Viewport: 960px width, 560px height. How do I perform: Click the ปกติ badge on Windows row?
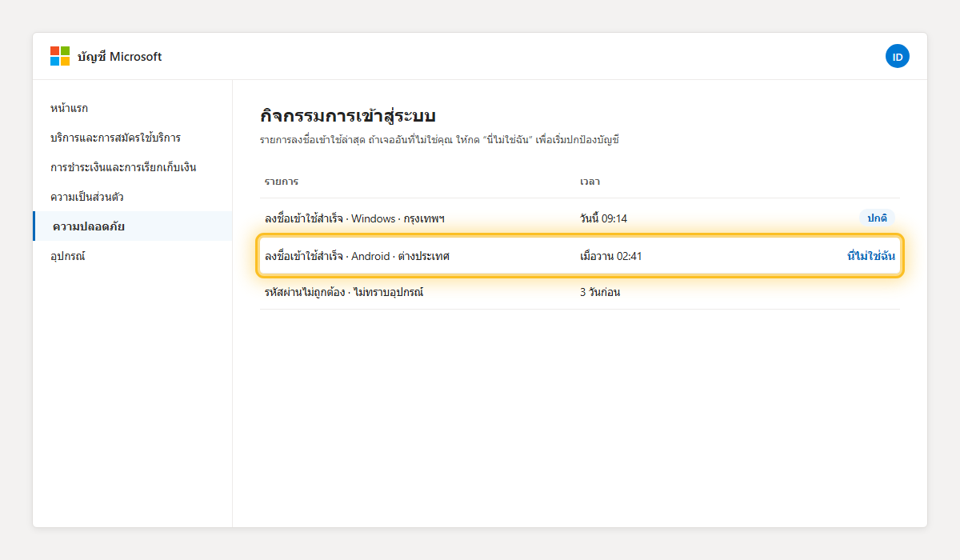pos(878,218)
